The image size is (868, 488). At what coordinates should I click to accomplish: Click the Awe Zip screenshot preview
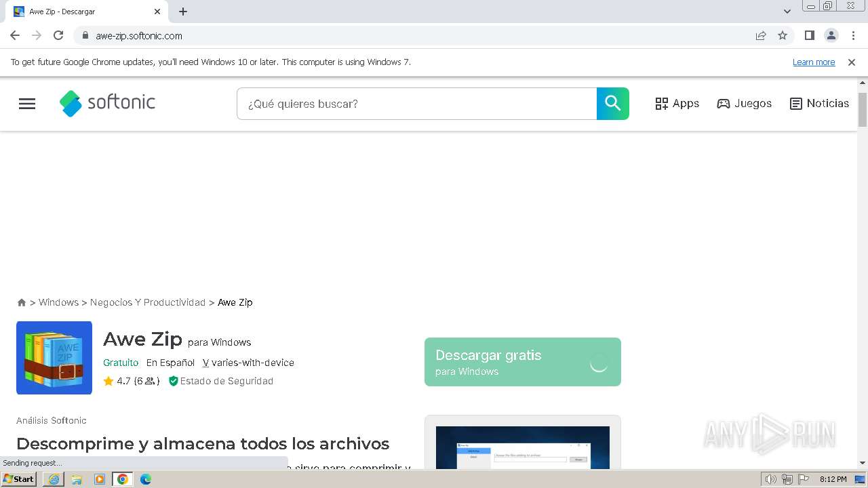(522, 447)
